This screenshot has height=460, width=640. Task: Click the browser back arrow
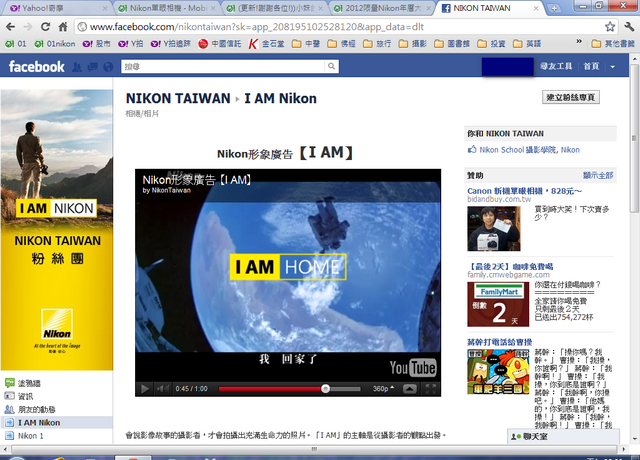11,27
